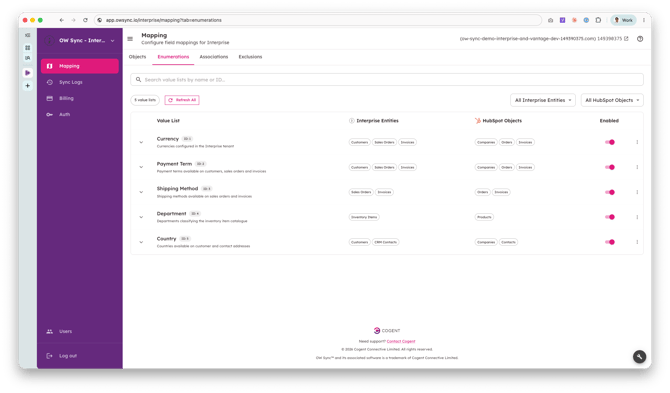This screenshot has height=393, width=670.
Task: Click the Products chip in Department row
Action: (484, 217)
